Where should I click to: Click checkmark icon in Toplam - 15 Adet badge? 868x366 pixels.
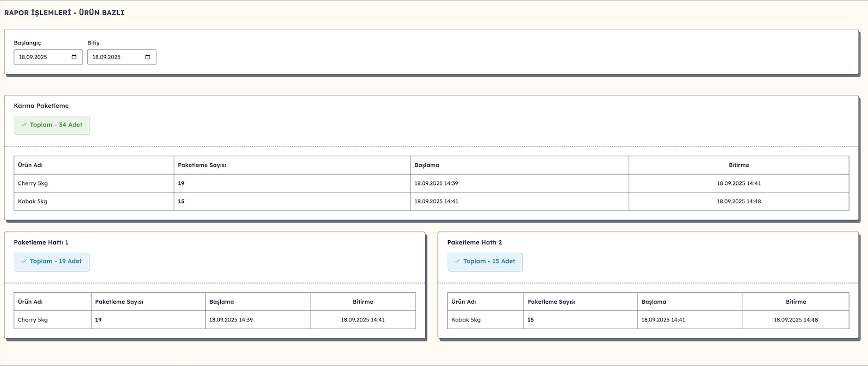(x=457, y=261)
